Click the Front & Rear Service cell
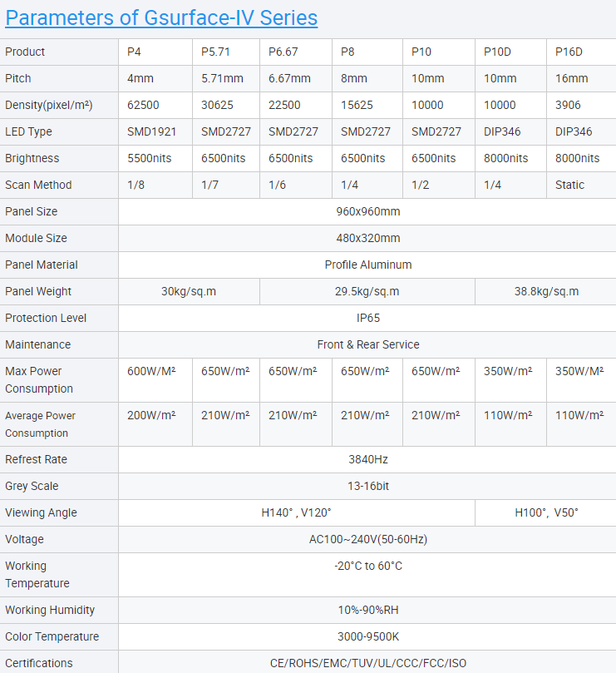 pos(367,344)
